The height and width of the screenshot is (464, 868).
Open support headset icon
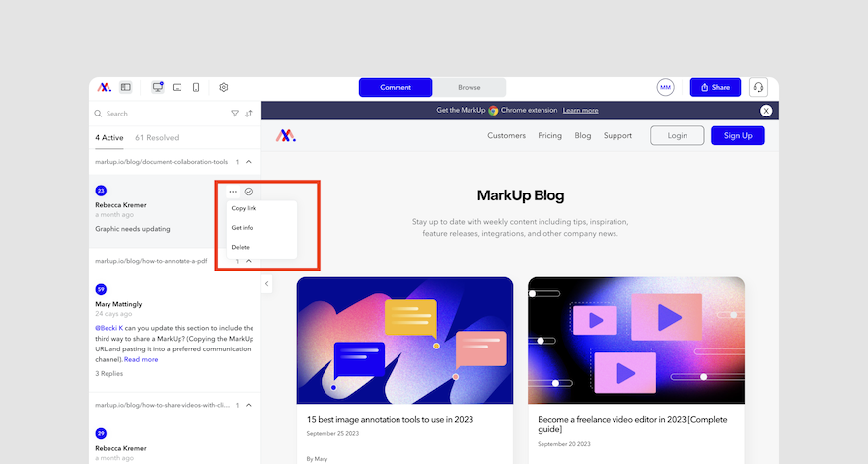pyautogui.click(x=759, y=87)
